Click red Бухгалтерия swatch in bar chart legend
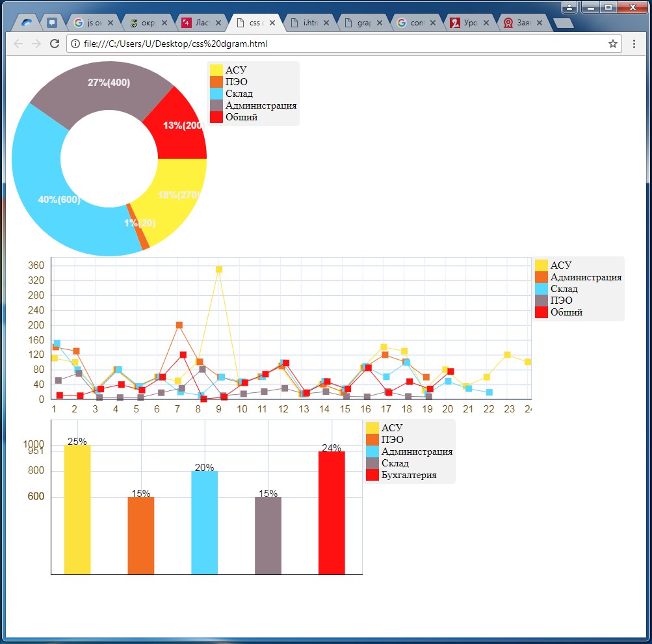The height and width of the screenshot is (644, 652). click(x=372, y=475)
